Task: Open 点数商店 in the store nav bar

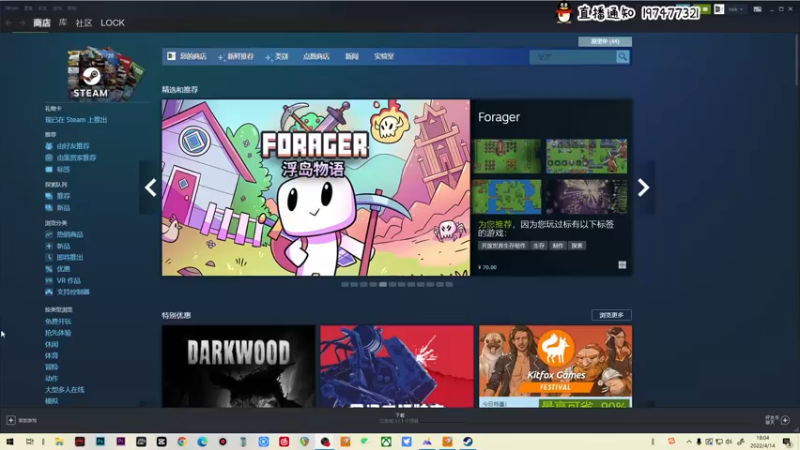Action: point(316,57)
